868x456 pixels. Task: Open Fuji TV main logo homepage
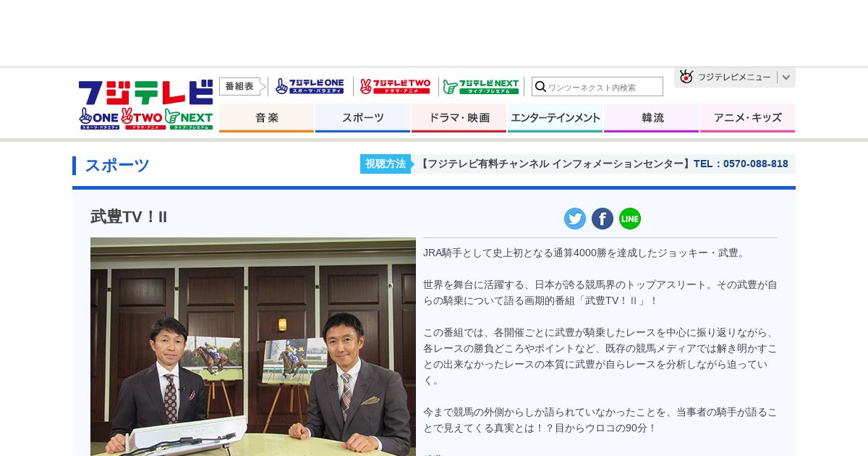[x=145, y=92]
